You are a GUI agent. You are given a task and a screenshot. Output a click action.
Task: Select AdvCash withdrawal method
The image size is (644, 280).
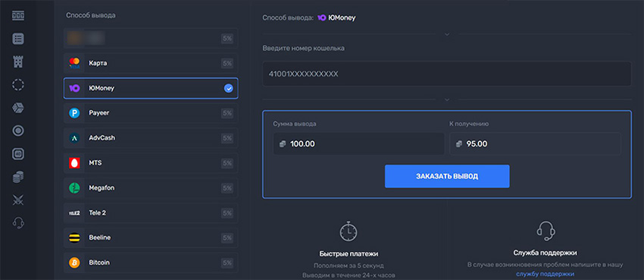click(x=151, y=138)
